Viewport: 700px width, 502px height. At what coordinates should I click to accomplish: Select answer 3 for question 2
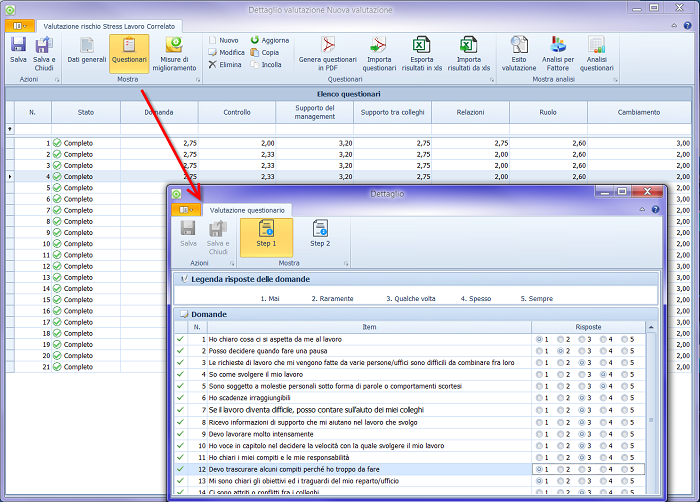[581, 352]
